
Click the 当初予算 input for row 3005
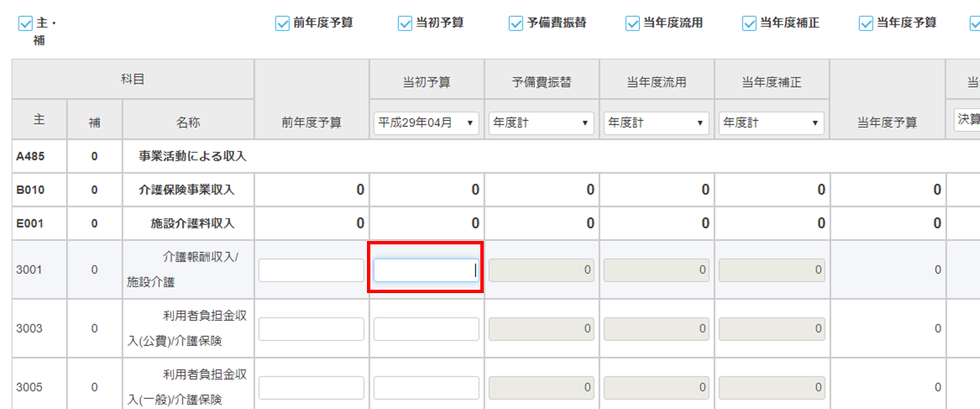[427, 388]
